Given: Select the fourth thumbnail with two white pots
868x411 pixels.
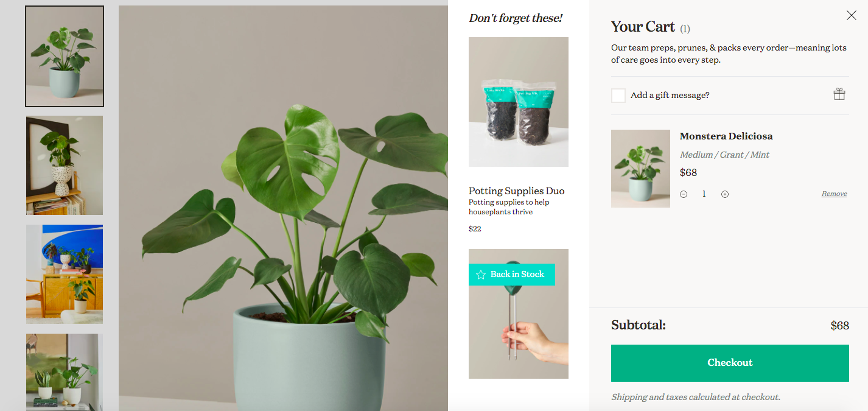Looking at the screenshot, I should click(65, 372).
